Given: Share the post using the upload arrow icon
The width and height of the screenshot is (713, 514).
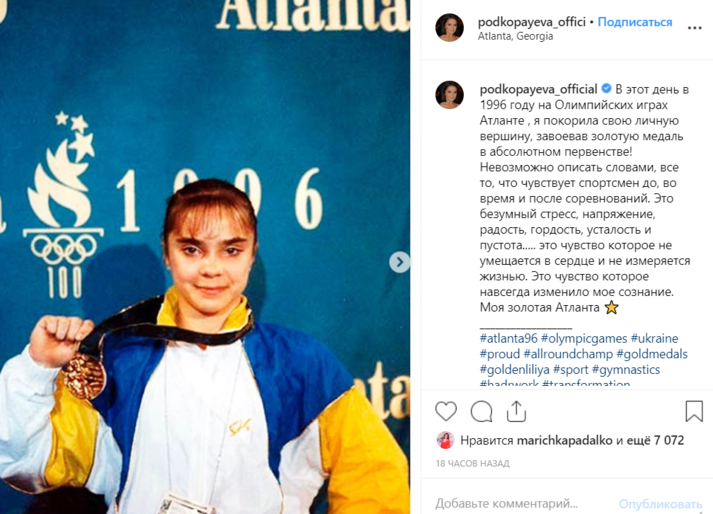Looking at the screenshot, I should point(516,411).
